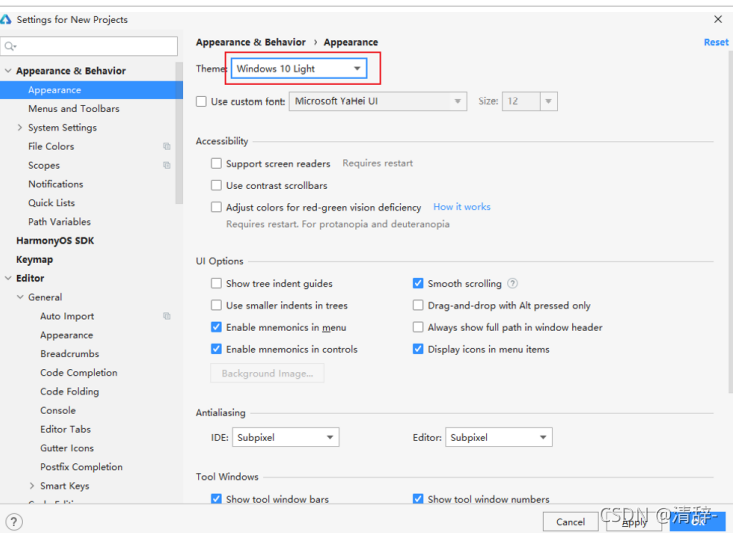Click the settings tree vertical scrollbar
The height and width of the screenshot is (533, 733).
pyautogui.click(x=179, y=133)
